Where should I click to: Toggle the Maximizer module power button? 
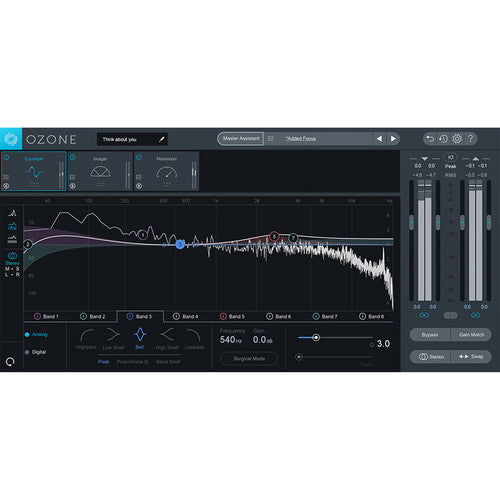click(139, 157)
